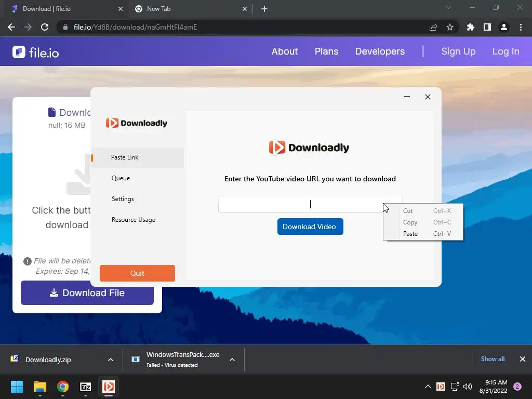Screen dimensions: 532x399
Task: Click the file.io logo
Action: [36, 52]
